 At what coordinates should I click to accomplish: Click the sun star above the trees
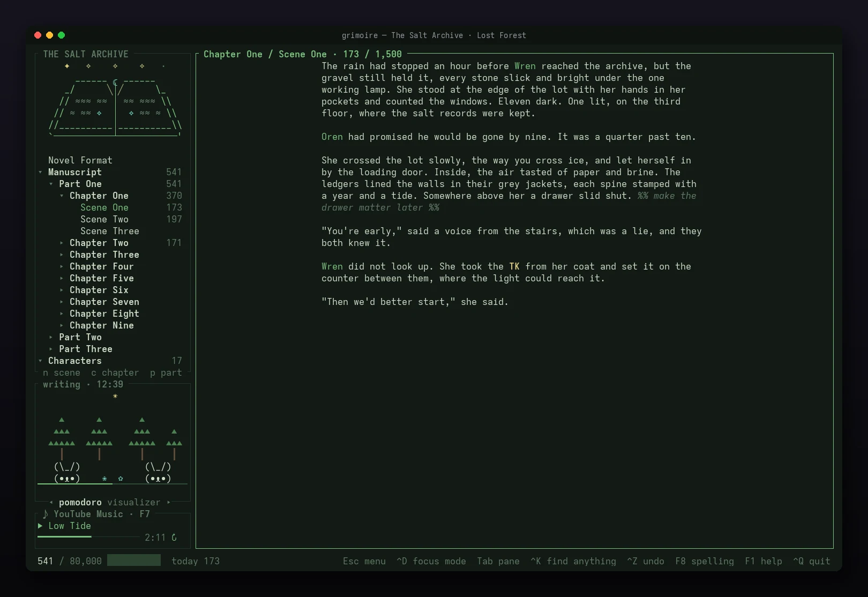point(115,396)
